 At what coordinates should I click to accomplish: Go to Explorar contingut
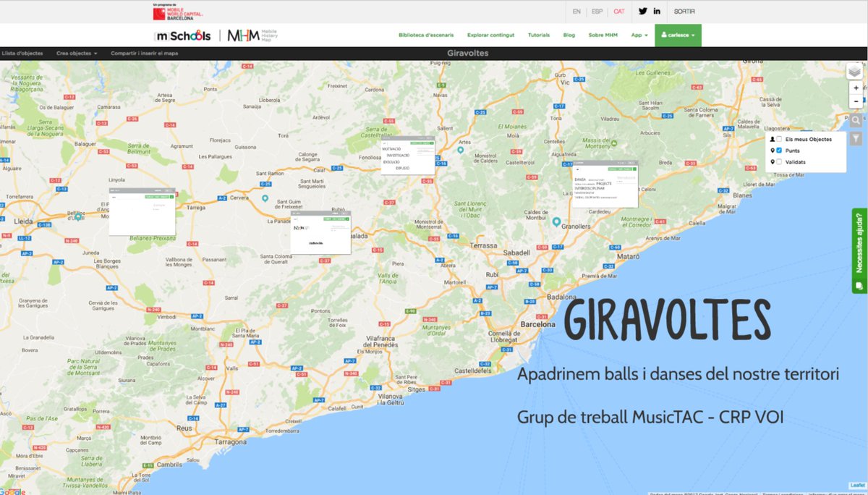tap(491, 35)
